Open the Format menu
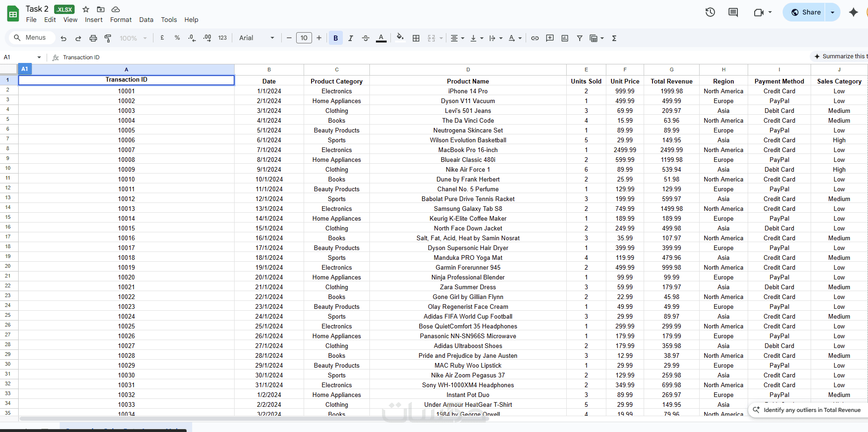 click(121, 20)
